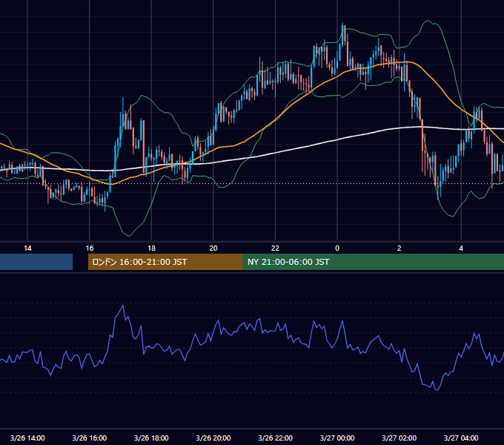Click the 3/26 16:00 date label
This screenshot has height=445, width=504.
(x=90, y=438)
